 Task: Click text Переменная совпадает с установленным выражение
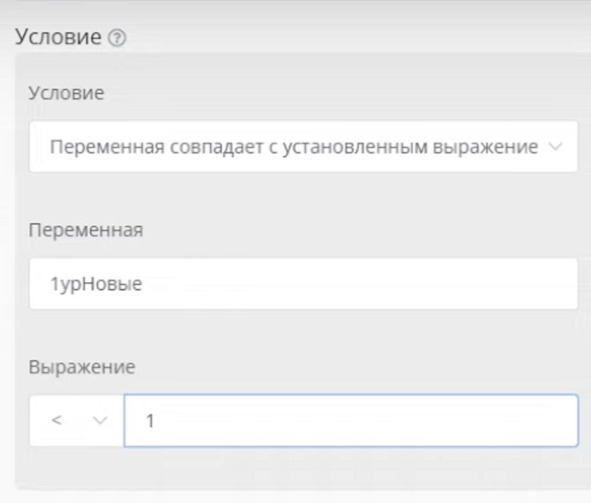pos(294,147)
